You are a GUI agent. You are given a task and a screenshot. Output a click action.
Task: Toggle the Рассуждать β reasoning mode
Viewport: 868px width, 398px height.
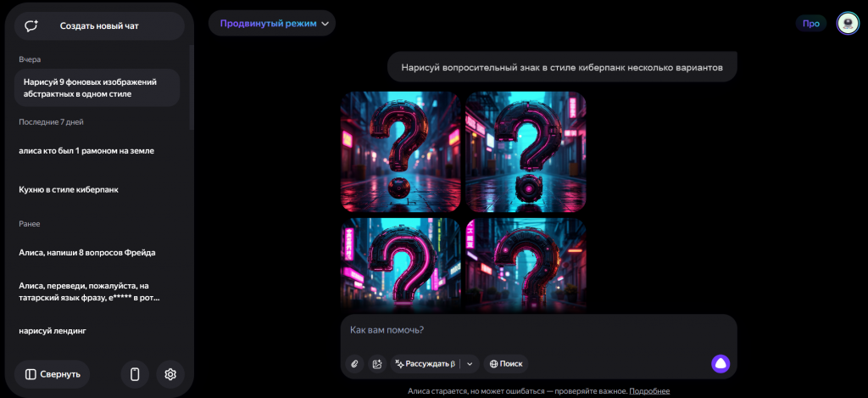point(426,364)
